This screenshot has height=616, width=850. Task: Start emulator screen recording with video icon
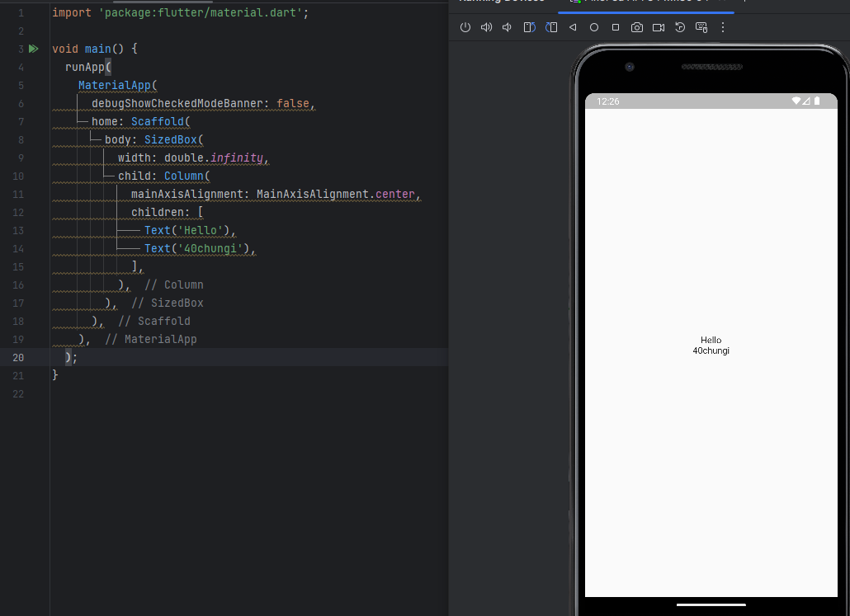pos(659,27)
